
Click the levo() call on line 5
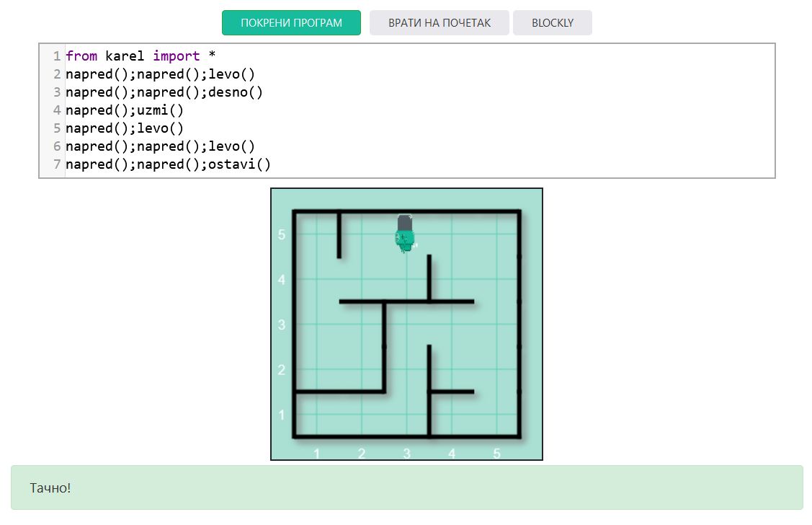161,128
